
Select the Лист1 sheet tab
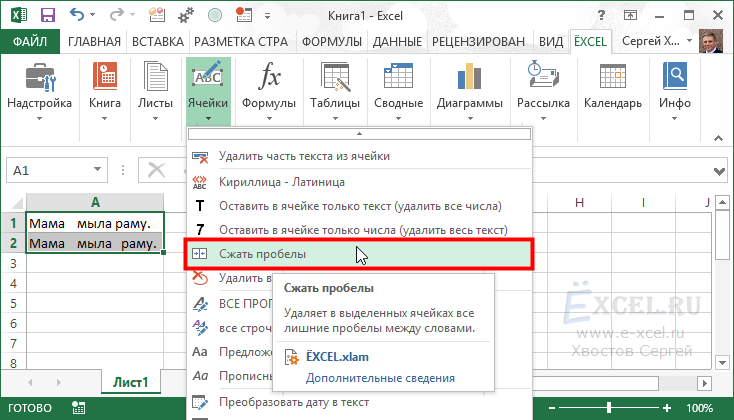[x=131, y=382]
